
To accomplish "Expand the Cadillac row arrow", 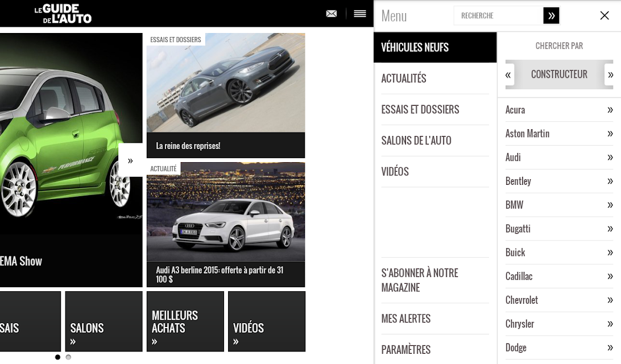I will (x=610, y=276).
